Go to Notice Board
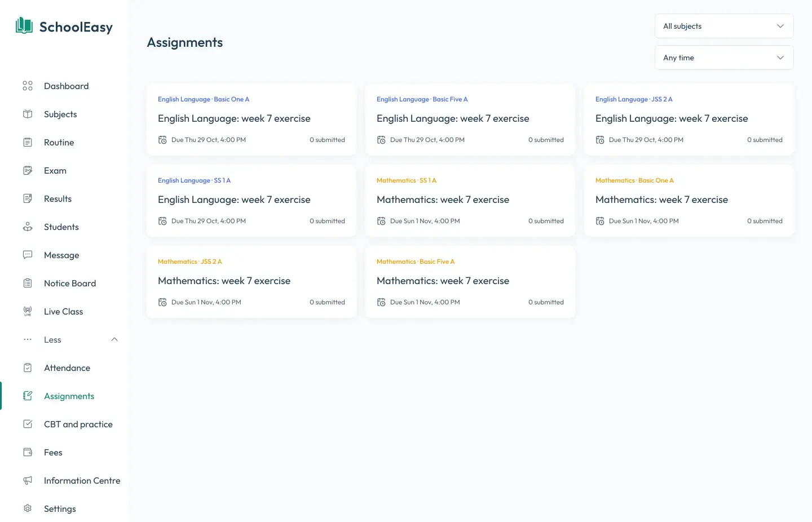The width and height of the screenshot is (812, 522). 70,283
